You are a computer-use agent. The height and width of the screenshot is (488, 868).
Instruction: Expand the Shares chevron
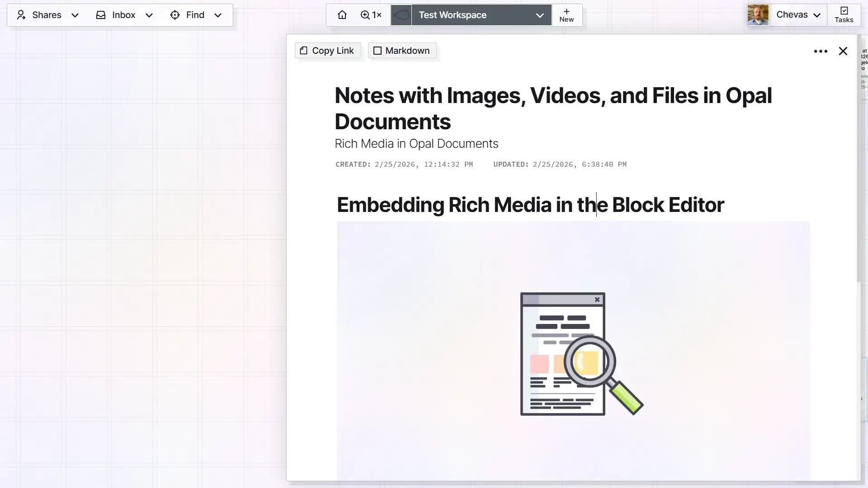(75, 15)
